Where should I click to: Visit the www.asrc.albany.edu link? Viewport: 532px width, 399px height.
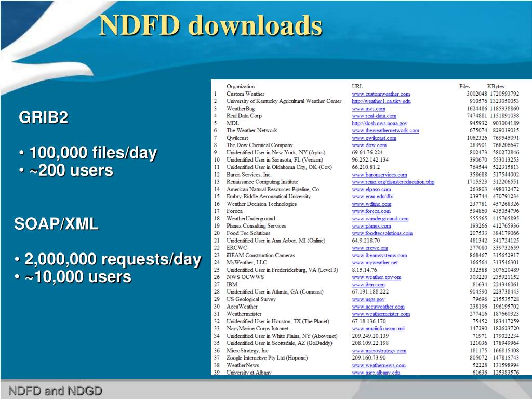point(376,373)
